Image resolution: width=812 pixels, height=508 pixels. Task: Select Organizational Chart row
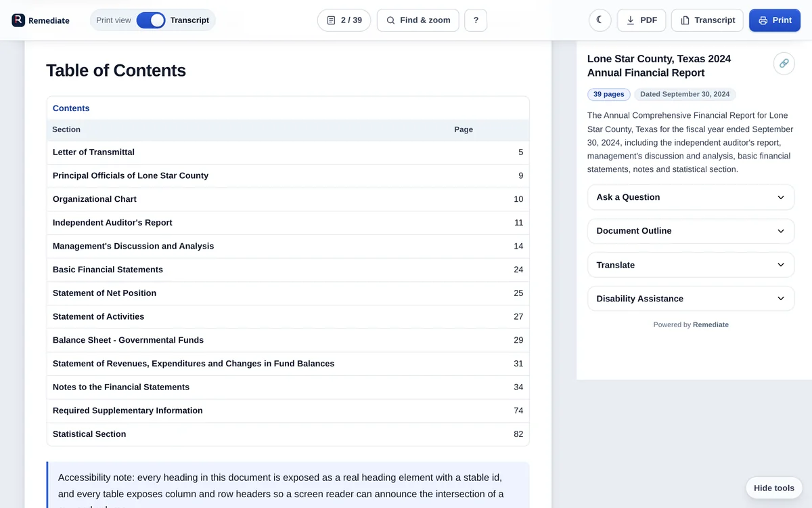click(x=288, y=199)
